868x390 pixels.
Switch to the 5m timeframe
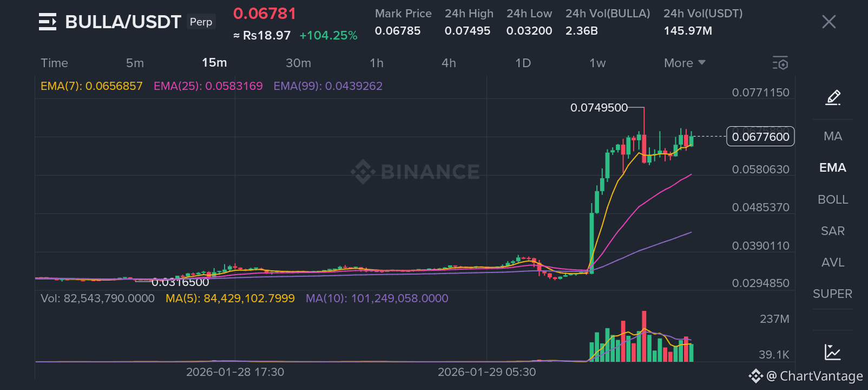point(135,63)
